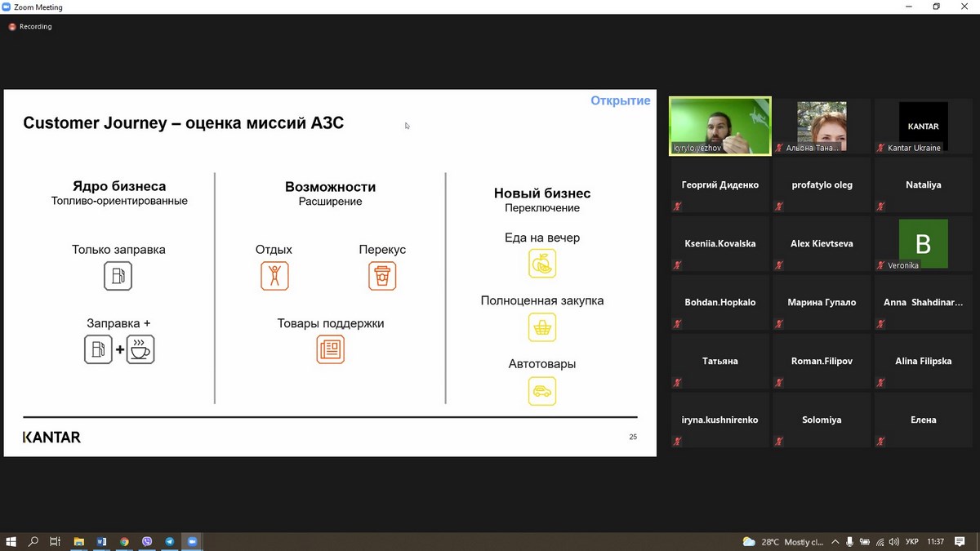Click the taskbar search magnifier icon
980x551 pixels.
pyautogui.click(x=33, y=541)
